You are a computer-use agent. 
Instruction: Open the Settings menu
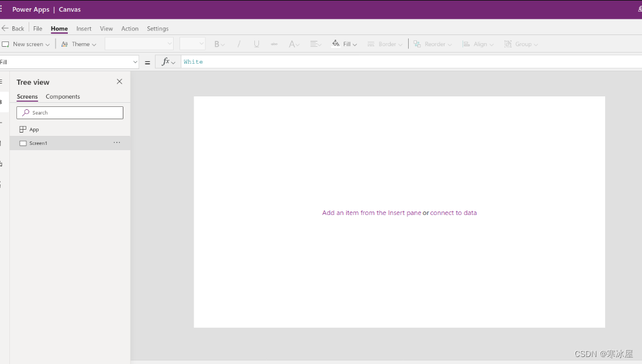[x=158, y=28]
